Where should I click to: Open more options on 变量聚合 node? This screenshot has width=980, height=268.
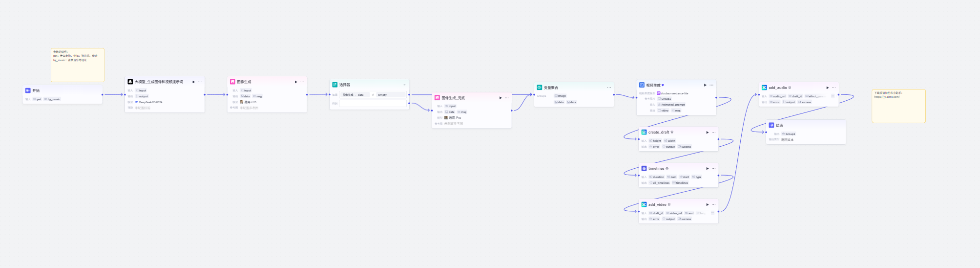609,88
